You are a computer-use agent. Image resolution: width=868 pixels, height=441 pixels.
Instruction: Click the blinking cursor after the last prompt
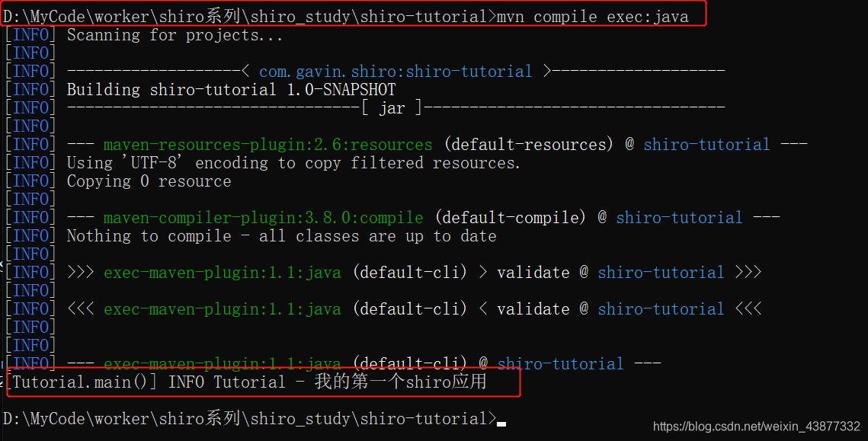tap(501, 424)
